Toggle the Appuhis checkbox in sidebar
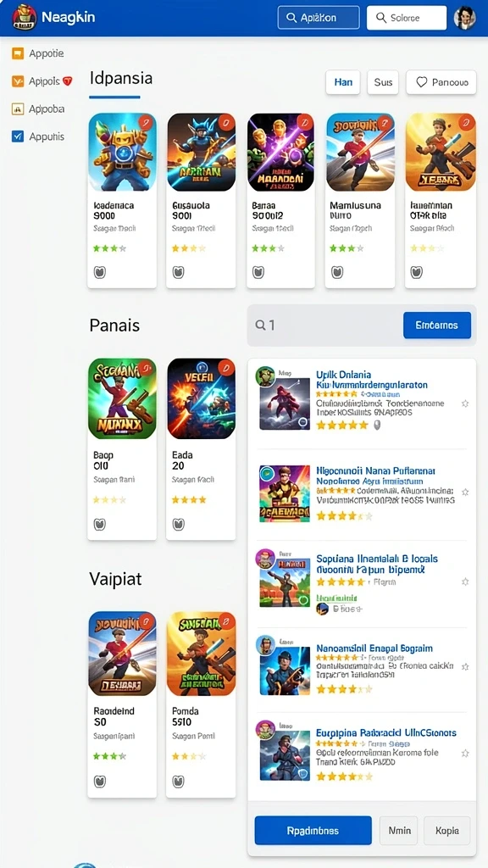This screenshot has width=488, height=868. point(18,136)
